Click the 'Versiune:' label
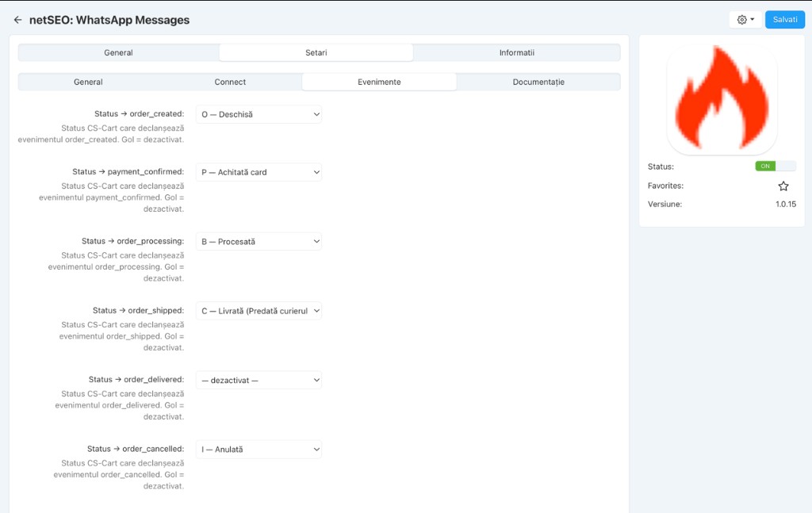The height and width of the screenshot is (513, 812). coord(665,204)
